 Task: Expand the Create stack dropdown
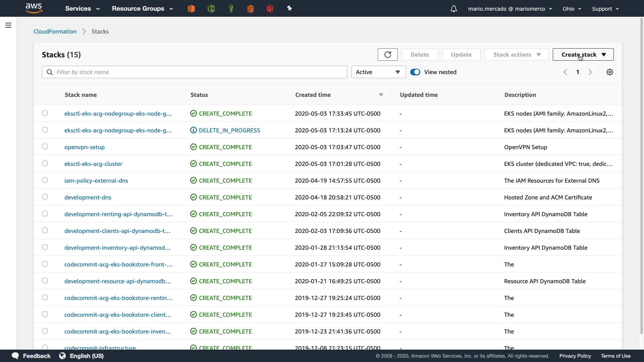[x=583, y=55]
